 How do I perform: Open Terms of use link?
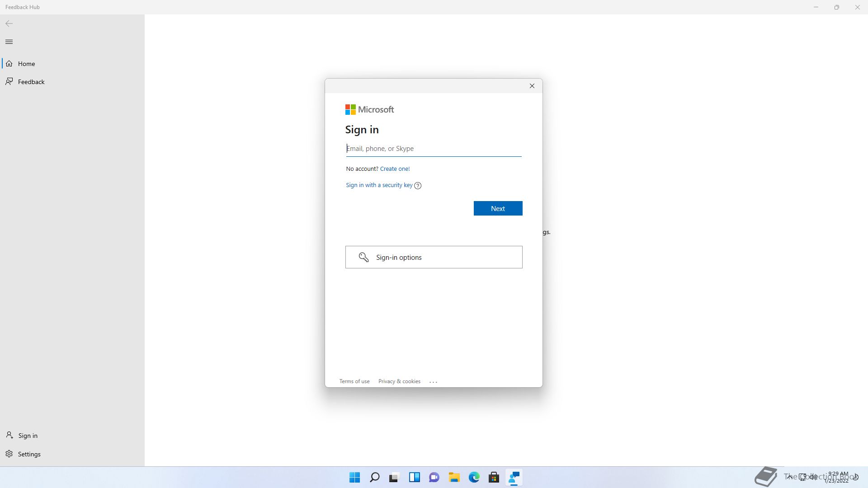(354, 381)
